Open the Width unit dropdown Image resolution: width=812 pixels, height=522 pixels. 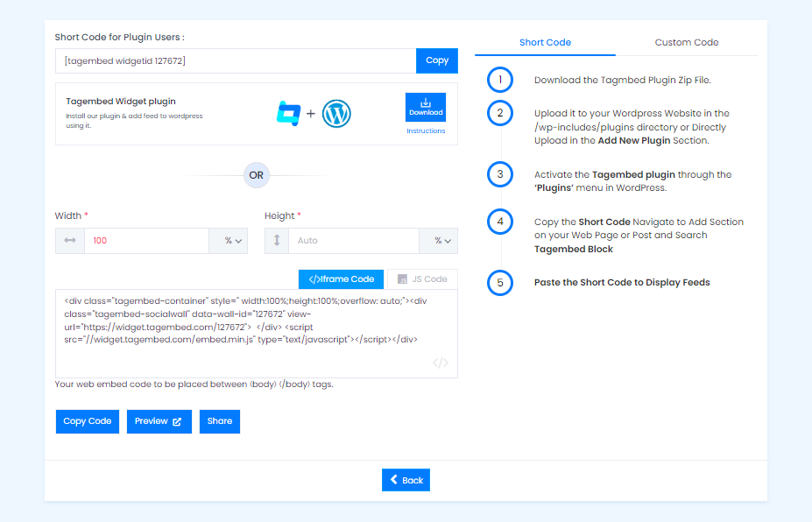pyautogui.click(x=229, y=241)
